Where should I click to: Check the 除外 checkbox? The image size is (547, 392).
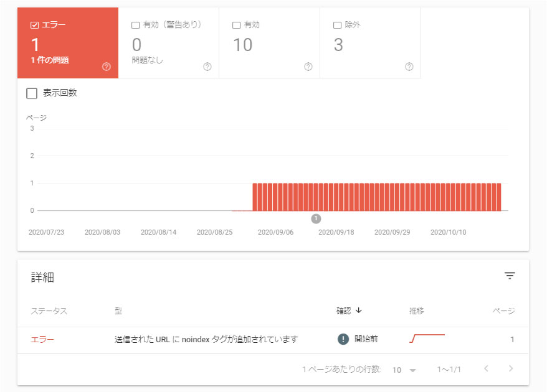(338, 25)
